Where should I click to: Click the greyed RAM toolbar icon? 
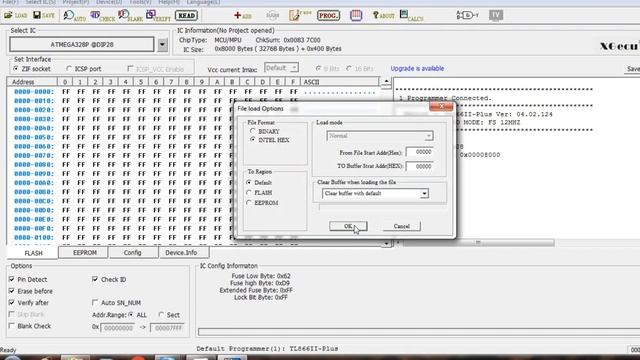[272, 16]
